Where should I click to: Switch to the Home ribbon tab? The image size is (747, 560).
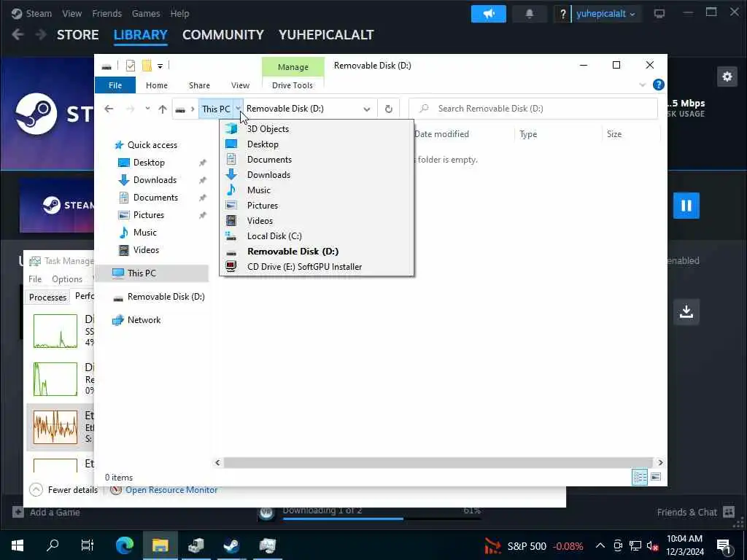157,85
